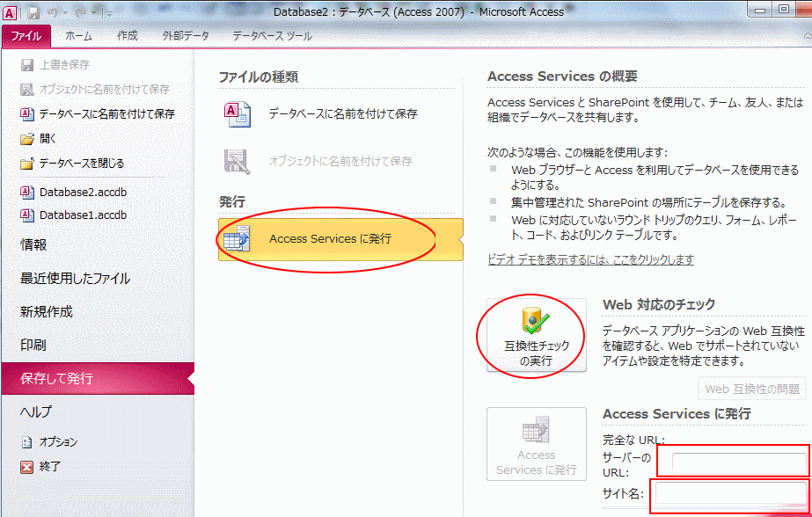
Task: Click the サイト名 input field
Action: pos(731,492)
